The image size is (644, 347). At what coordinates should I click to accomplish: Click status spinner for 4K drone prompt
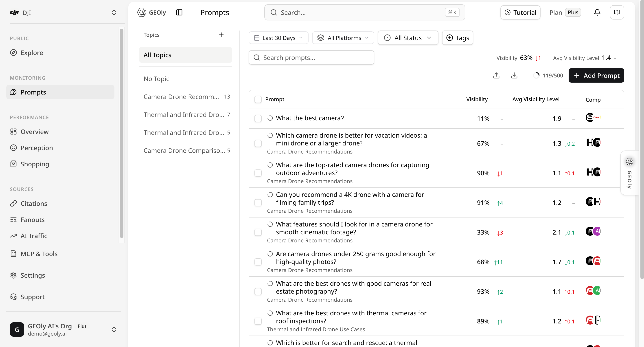coord(270,195)
